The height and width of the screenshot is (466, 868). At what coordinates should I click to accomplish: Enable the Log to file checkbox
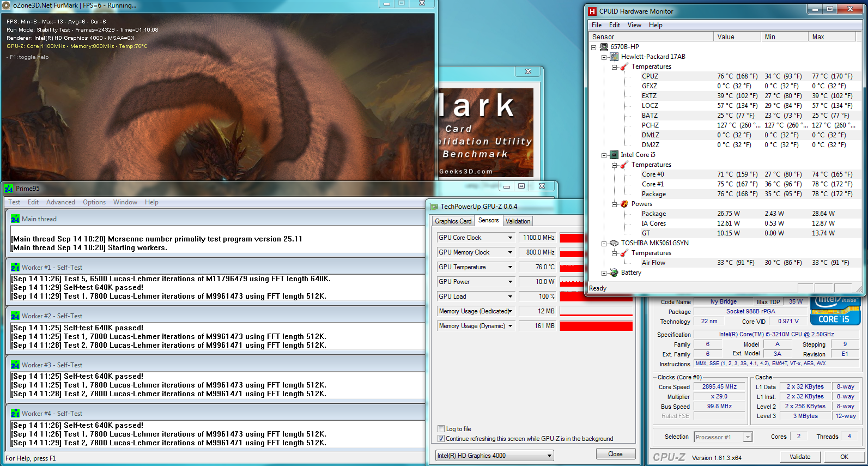click(x=441, y=429)
